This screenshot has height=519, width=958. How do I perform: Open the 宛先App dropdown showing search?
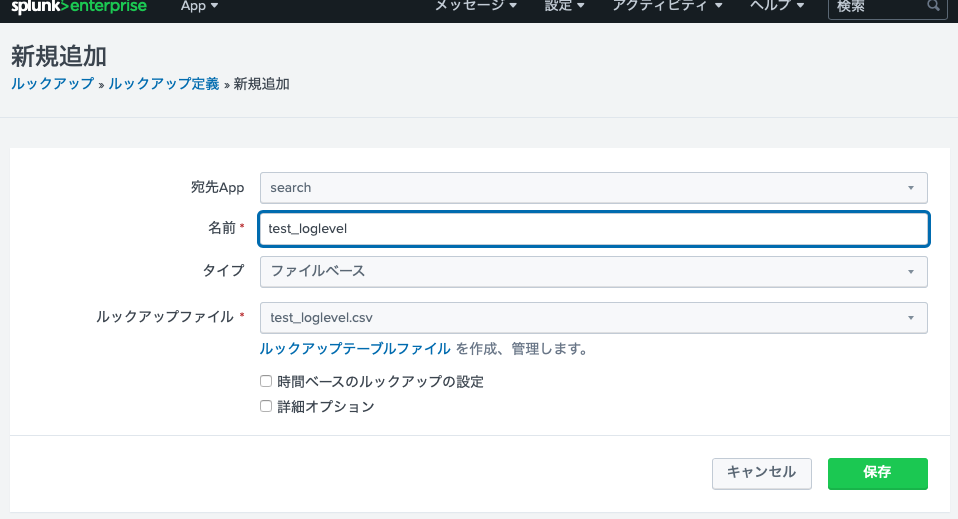click(594, 188)
